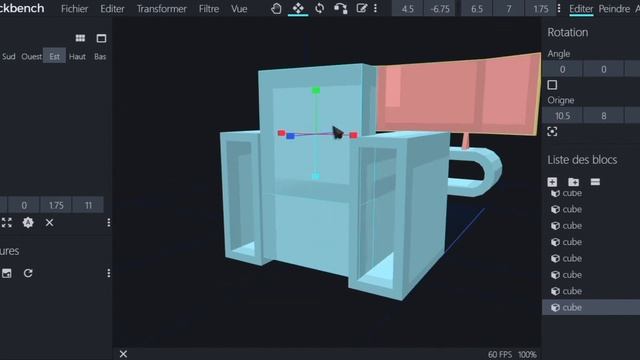Screen dimensions: 640x360
Task: Switch to the Editer mode tab
Action: point(581,9)
